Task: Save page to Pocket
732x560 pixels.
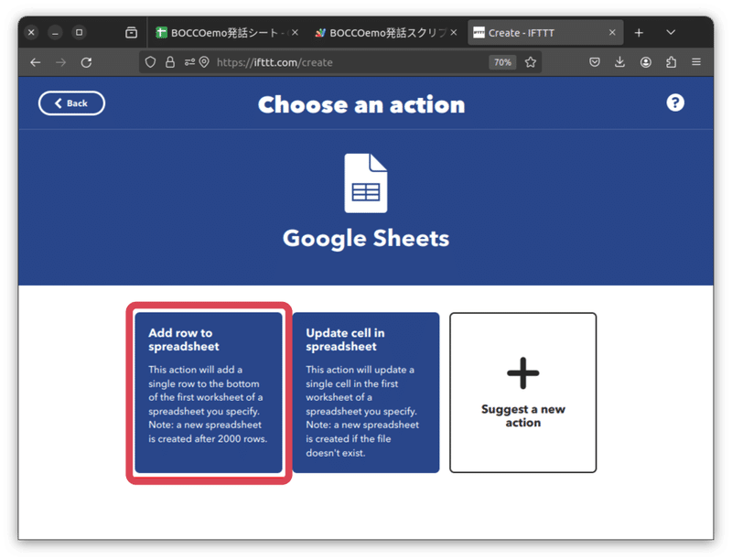Action: 594,62
